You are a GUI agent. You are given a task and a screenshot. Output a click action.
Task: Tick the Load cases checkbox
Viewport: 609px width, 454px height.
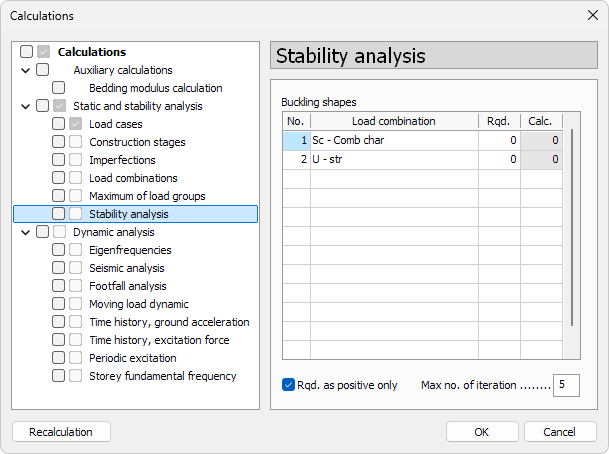pos(58,124)
